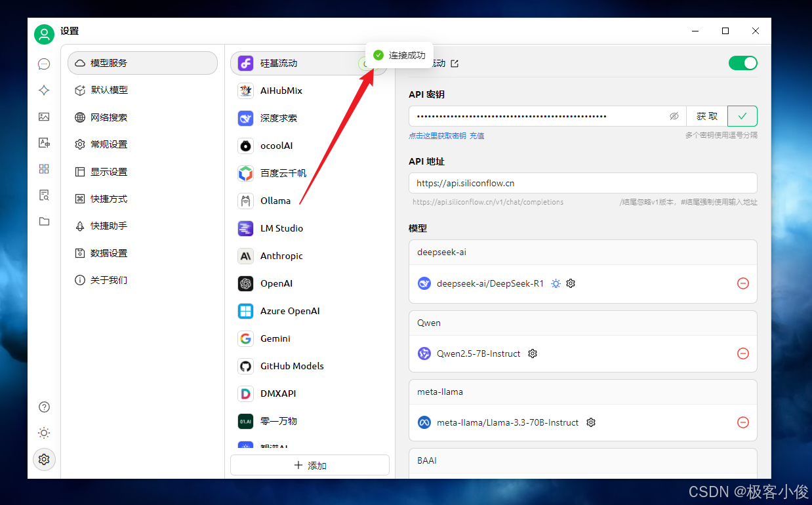This screenshot has width=812, height=505.
Task: Select the GitHub Models provider
Action: 309,366
